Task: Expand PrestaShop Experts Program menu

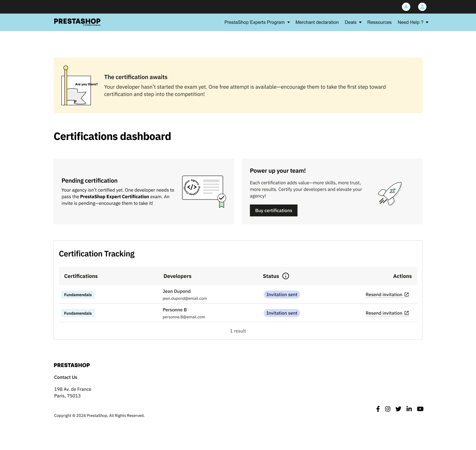Action: tap(257, 22)
